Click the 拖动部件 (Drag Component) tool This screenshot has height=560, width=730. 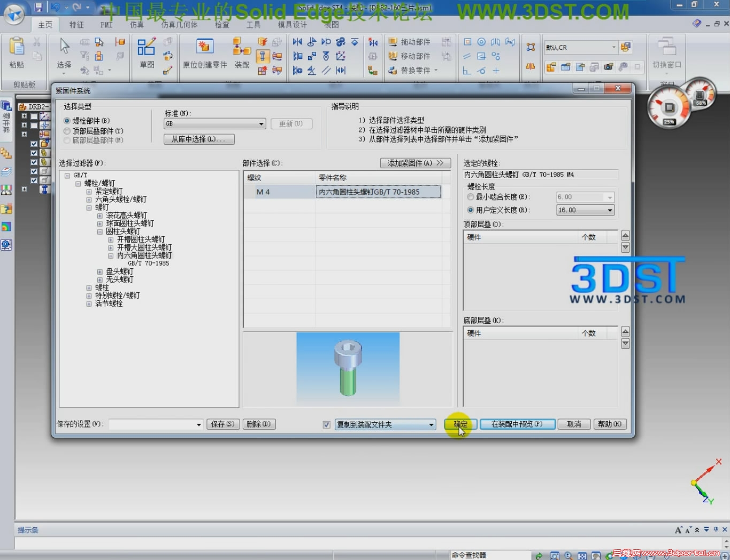pos(409,42)
